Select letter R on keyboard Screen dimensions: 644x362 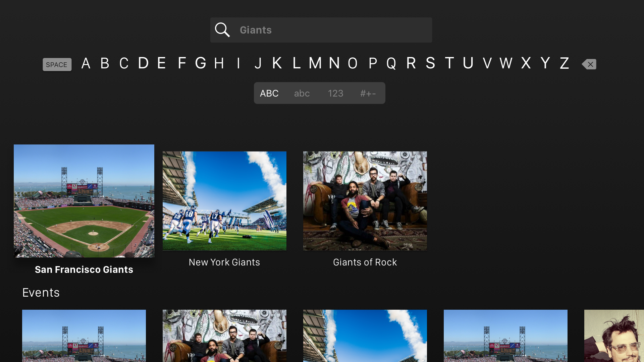[411, 63]
